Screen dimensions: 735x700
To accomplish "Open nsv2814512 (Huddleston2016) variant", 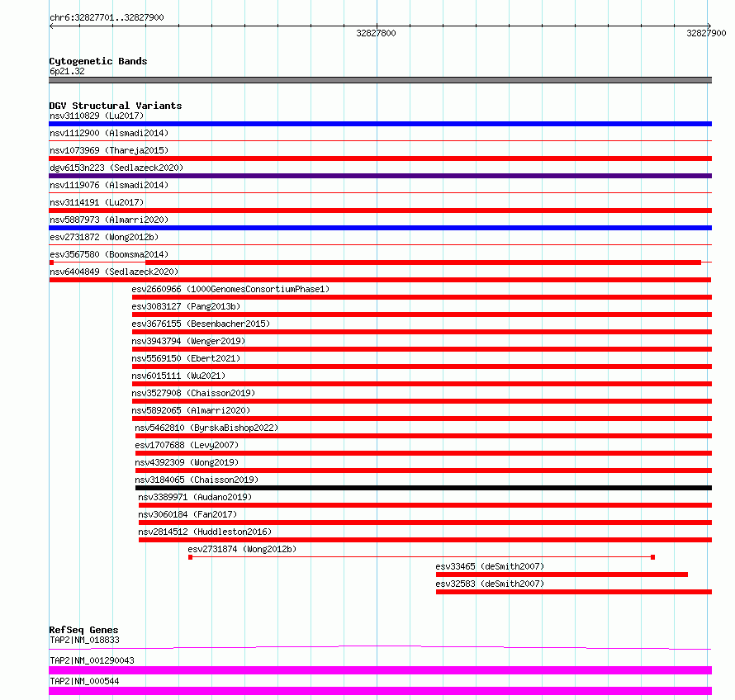I will coord(205,532).
